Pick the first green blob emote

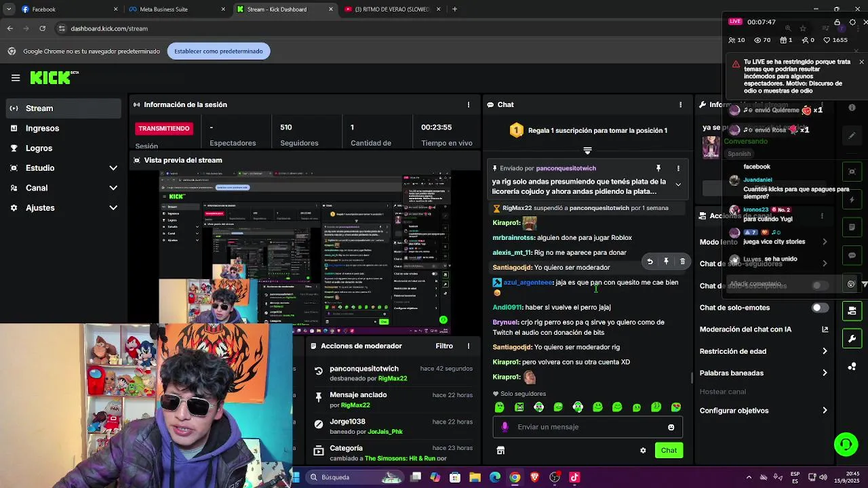(500, 407)
